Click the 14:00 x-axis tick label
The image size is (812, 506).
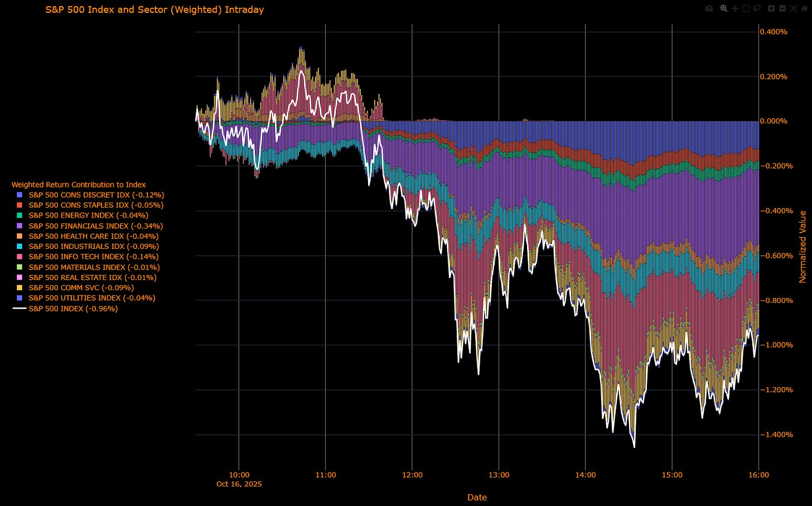[585, 475]
